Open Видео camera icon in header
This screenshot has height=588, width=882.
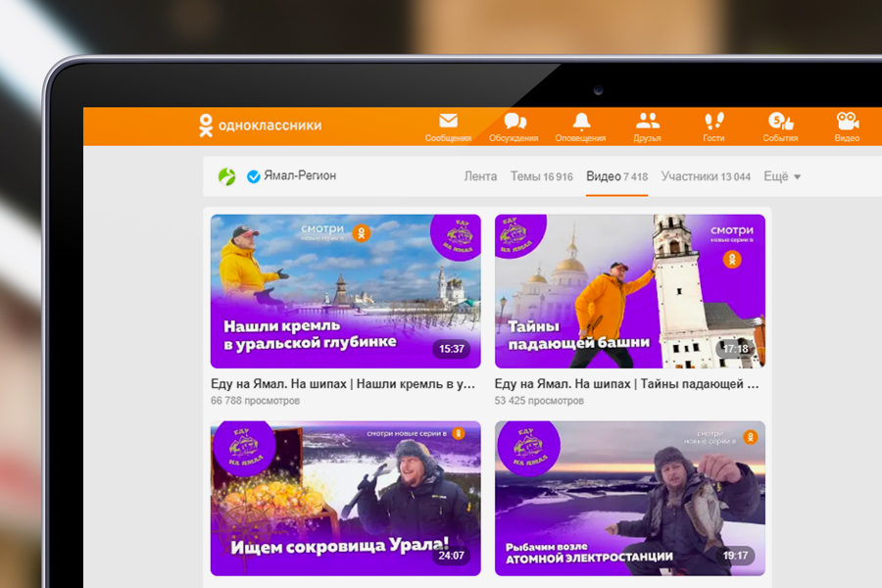tap(847, 121)
